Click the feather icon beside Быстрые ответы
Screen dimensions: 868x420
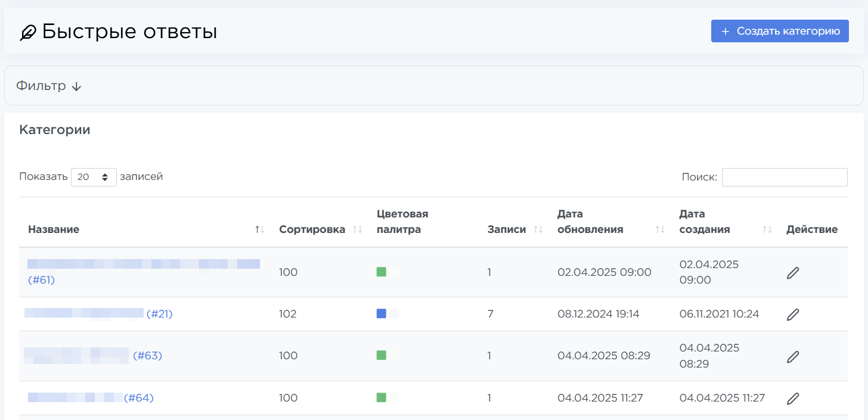click(x=27, y=32)
